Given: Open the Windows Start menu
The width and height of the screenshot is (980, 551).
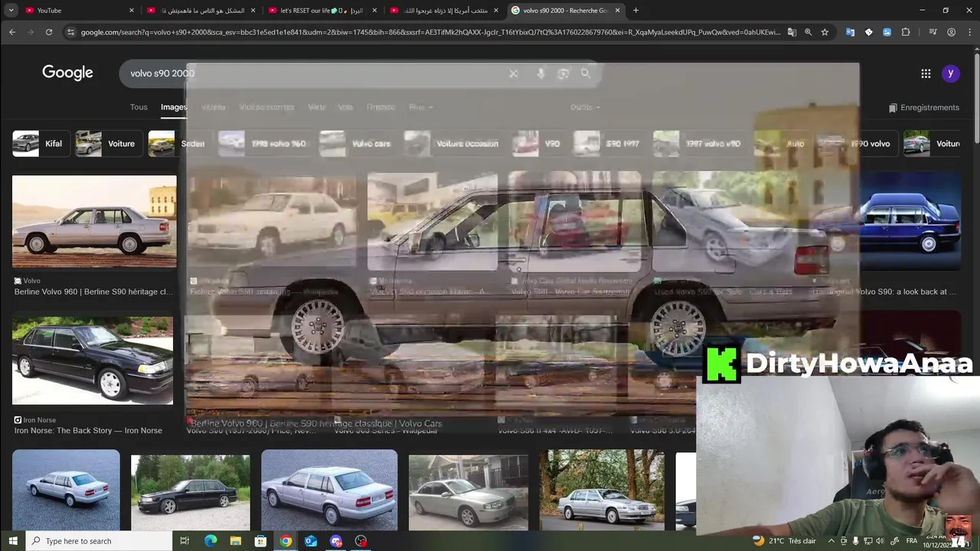Looking at the screenshot, I should click(12, 541).
